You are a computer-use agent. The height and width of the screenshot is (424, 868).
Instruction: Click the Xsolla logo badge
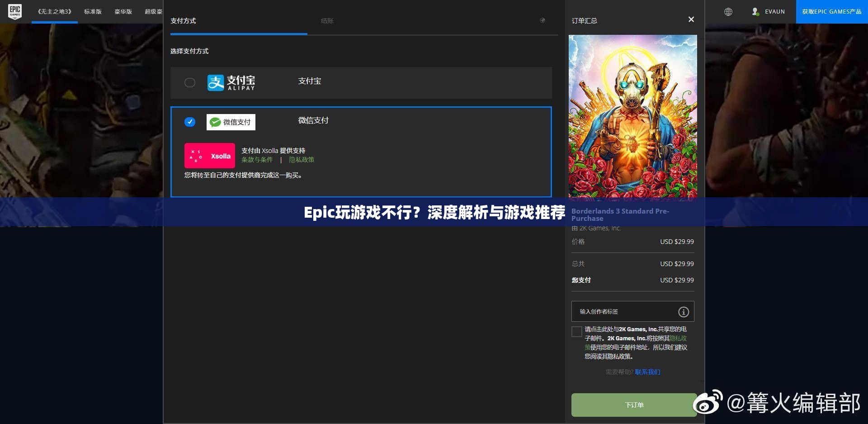(x=210, y=156)
